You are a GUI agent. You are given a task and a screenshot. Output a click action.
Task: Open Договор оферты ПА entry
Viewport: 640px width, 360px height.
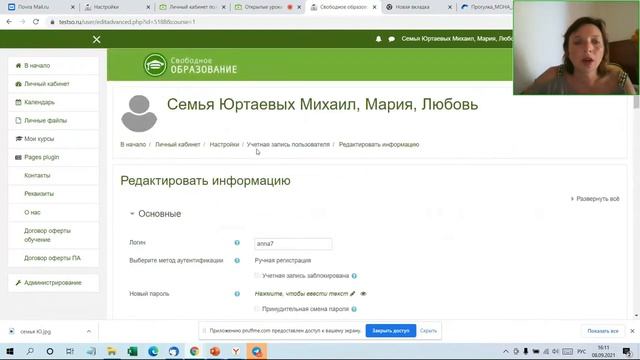click(53, 258)
